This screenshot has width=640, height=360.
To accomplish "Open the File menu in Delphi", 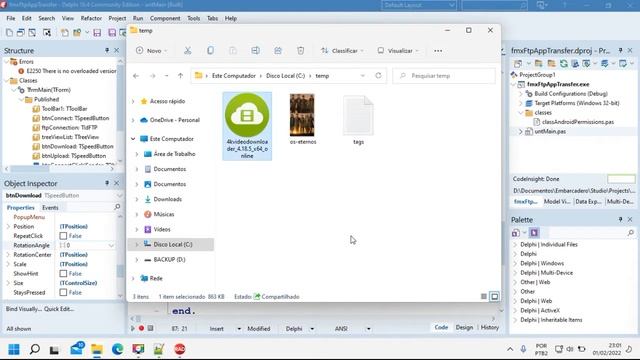I will click(x=11, y=18).
